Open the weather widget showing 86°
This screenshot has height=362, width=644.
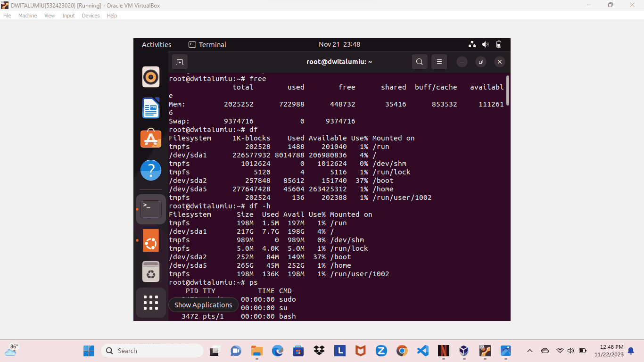coord(11,350)
